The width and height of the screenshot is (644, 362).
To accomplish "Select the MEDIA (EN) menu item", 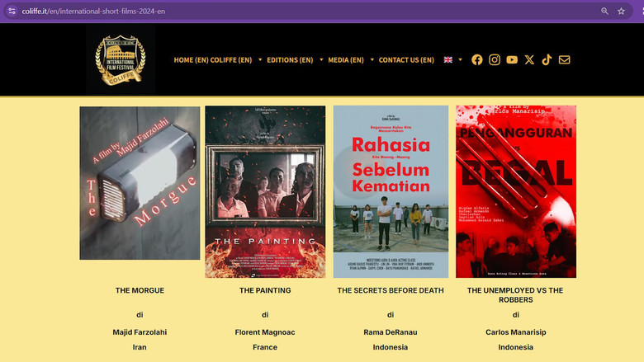I will pos(345,60).
